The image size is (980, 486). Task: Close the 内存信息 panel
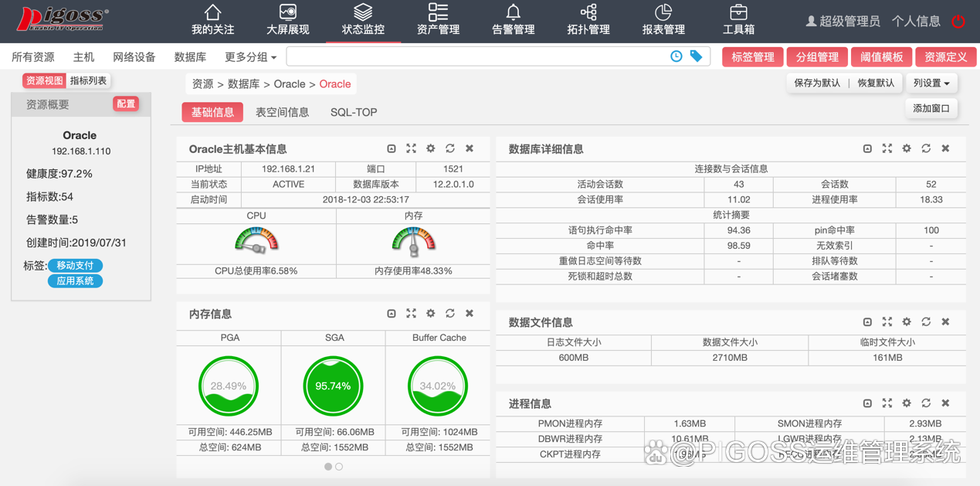[x=470, y=314]
